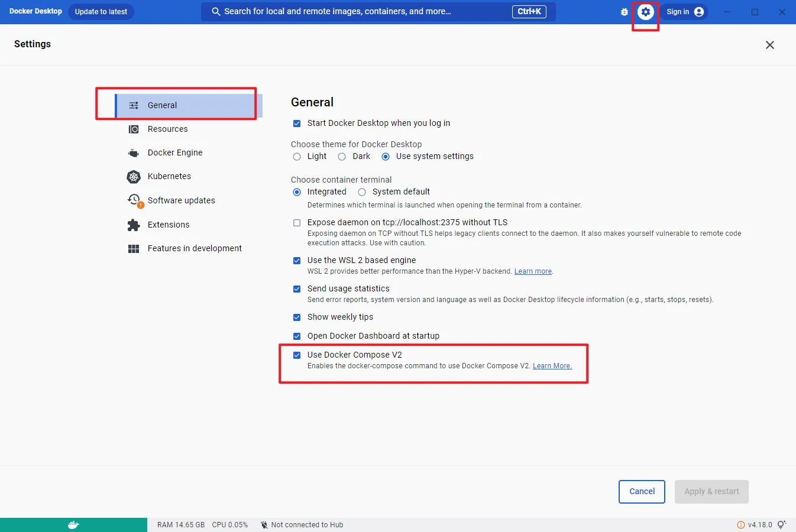Open the troubleshoot bug icon
The width and height of the screenshot is (796, 532).
coord(624,12)
